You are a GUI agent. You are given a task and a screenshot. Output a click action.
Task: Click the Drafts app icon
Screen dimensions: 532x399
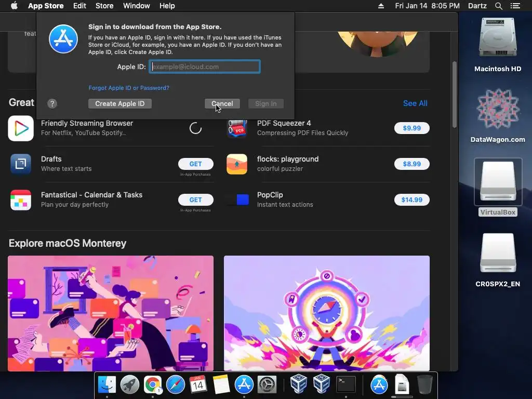click(21, 164)
